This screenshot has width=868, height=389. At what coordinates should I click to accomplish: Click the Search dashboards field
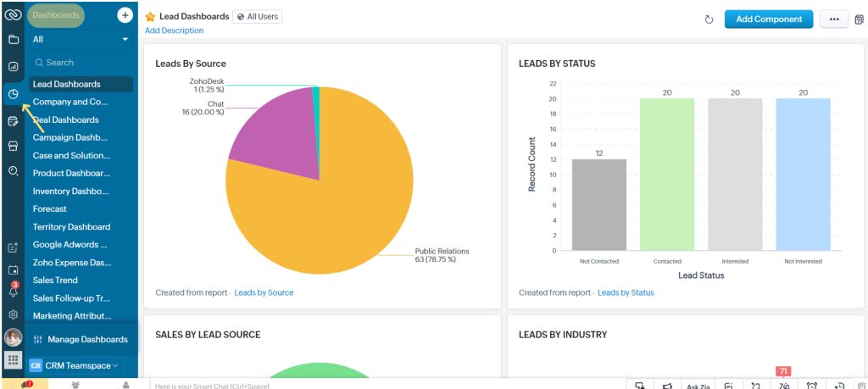pos(81,63)
